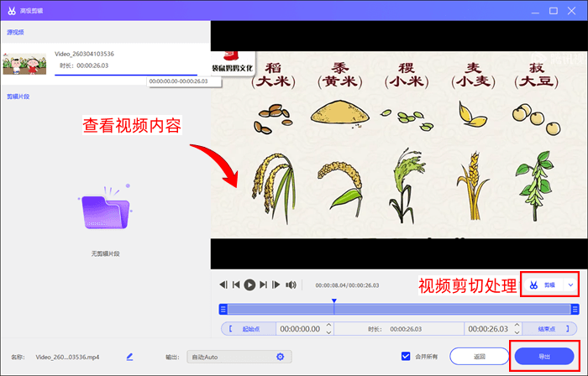The height and width of the screenshot is (376, 588).
Task: Increase start time with up arrow
Action: click(x=329, y=326)
